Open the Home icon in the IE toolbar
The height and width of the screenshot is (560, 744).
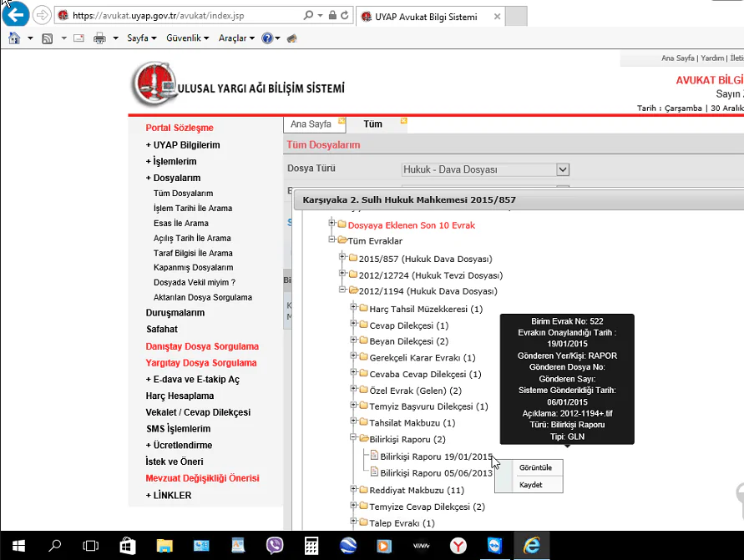click(15, 38)
